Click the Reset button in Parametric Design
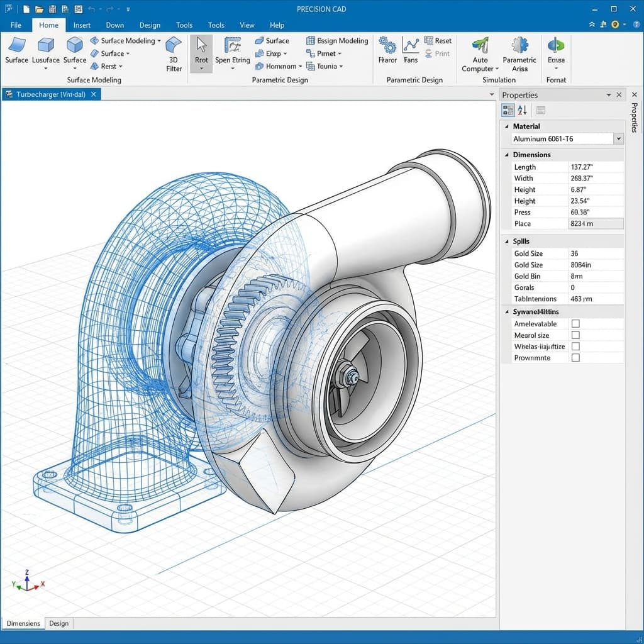The width and height of the screenshot is (644, 644). coord(438,40)
